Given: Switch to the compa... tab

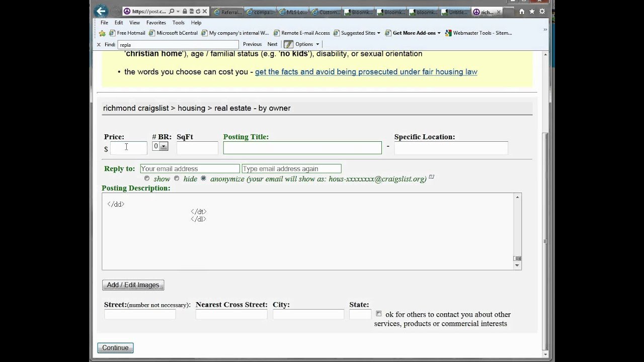Looking at the screenshot, I should 260,12.
